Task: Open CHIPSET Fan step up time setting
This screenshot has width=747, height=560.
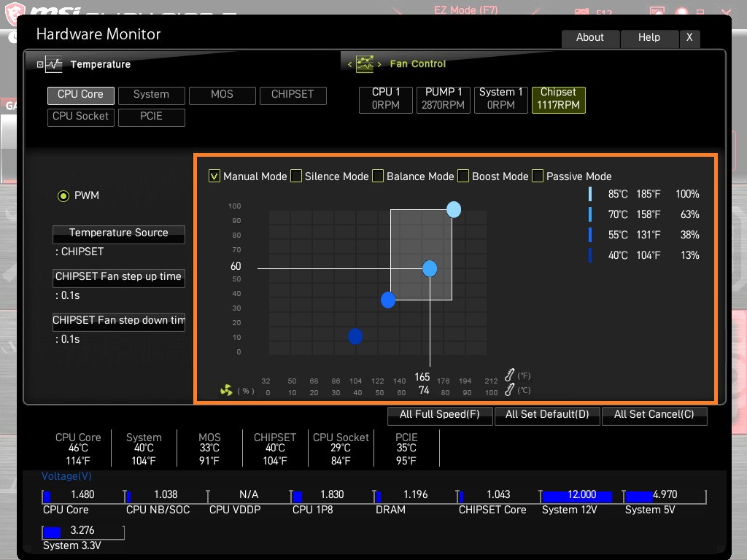Action: [119, 278]
